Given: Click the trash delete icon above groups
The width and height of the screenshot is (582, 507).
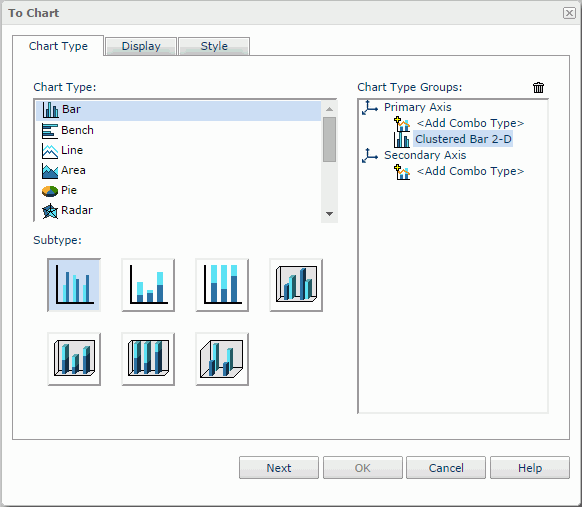Looking at the screenshot, I should 538,88.
